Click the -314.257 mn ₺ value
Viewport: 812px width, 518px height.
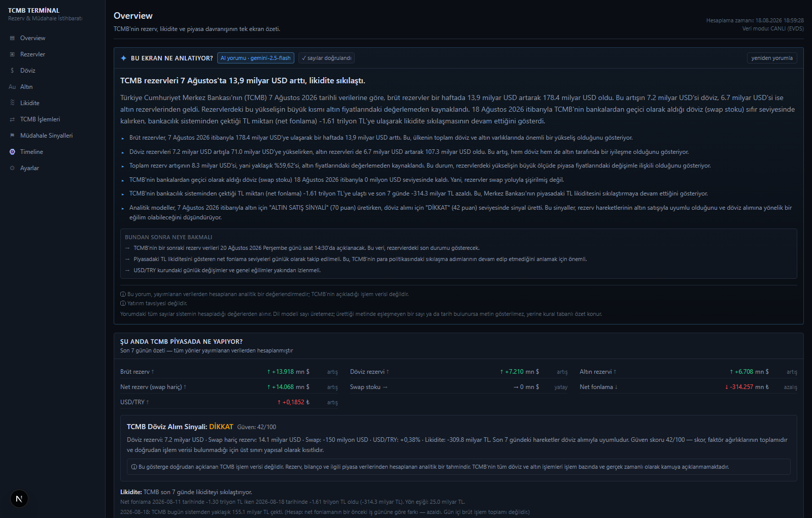747,387
